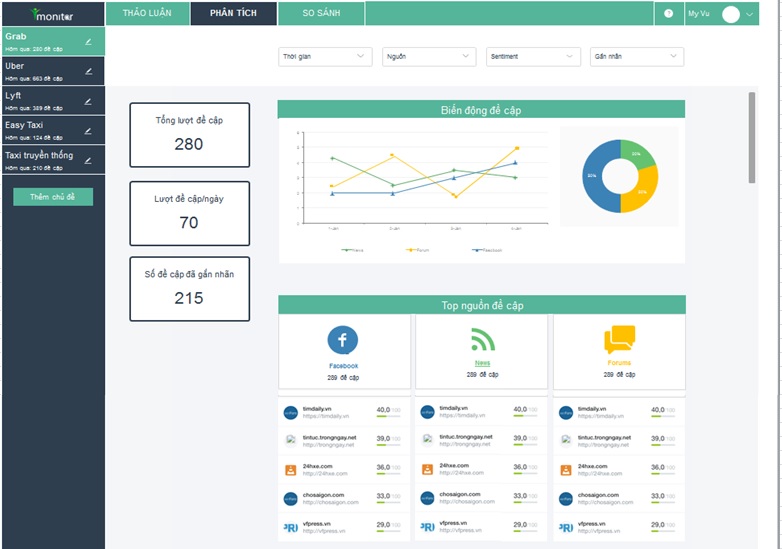Open tintuc.trongngay.net link in Facebook column

(x=328, y=445)
